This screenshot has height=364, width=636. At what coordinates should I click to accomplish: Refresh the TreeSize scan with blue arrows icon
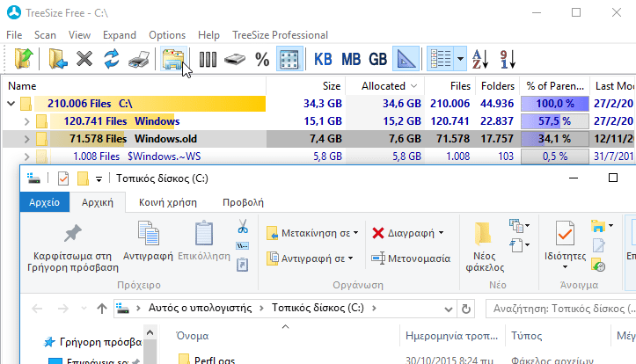click(111, 59)
